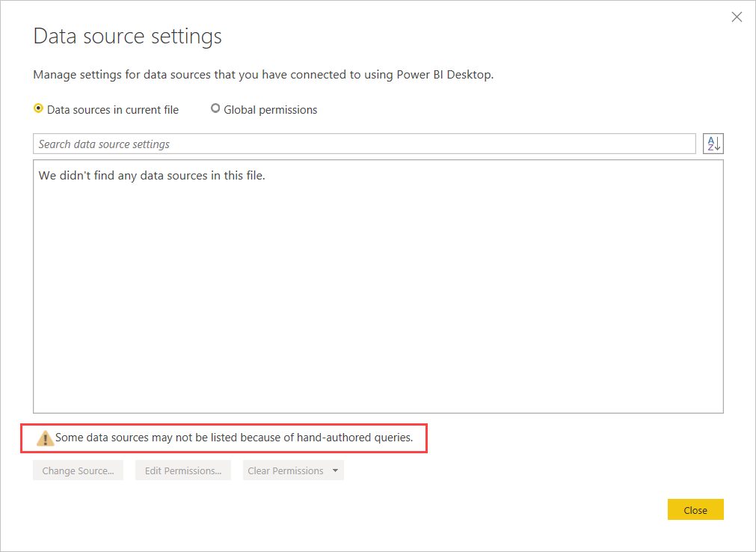Open the Edit Permissions dialog button

pyautogui.click(x=183, y=470)
